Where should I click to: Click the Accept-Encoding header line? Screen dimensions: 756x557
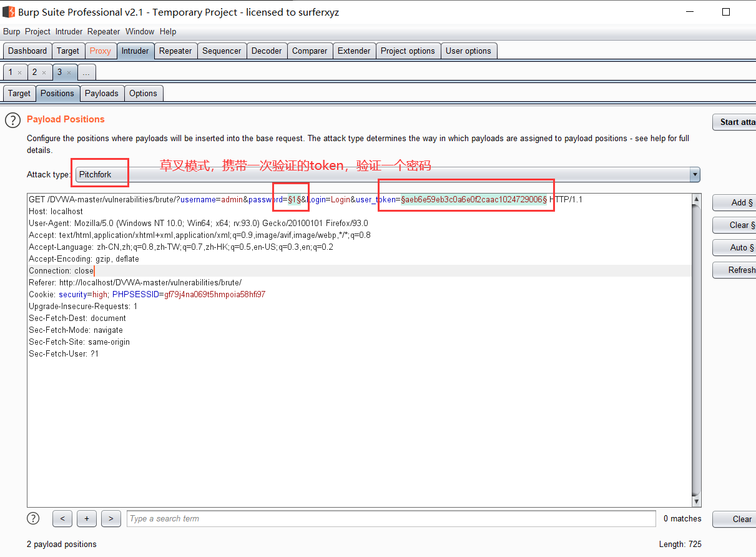tap(84, 259)
